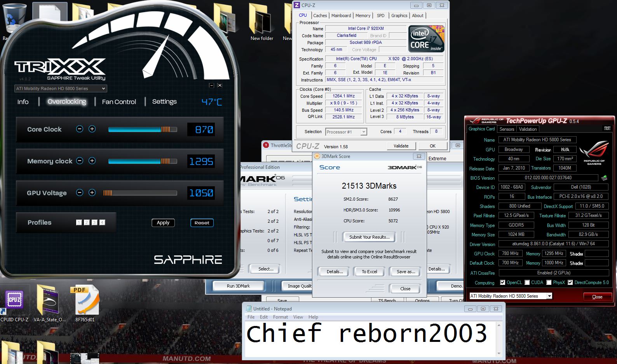This screenshot has width=617, height=364.
Task: Click the Memory clock value field 1295
Action: [x=201, y=161]
